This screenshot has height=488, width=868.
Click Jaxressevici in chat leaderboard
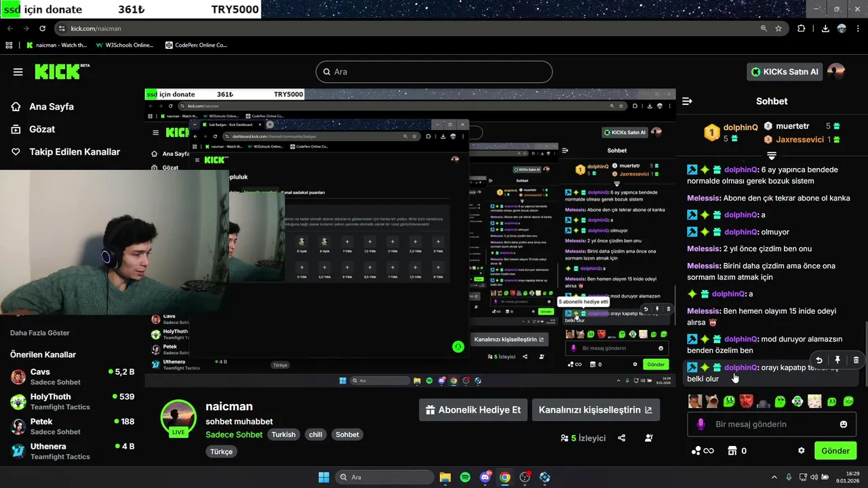tap(800, 140)
